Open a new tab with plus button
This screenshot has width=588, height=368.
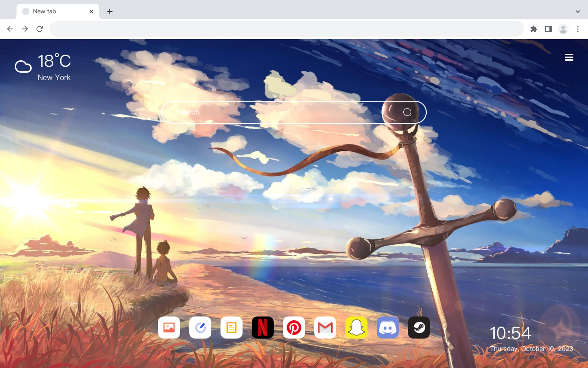point(109,11)
